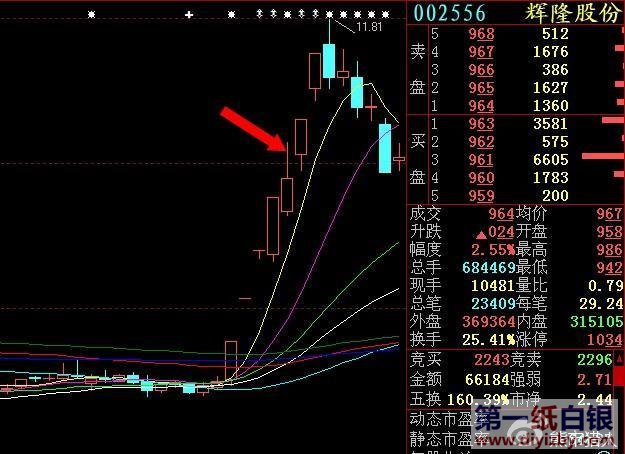The width and height of the screenshot is (625, 454).
Task: Click the 竞买 value 2243
Action: click(x=492, y=360)
